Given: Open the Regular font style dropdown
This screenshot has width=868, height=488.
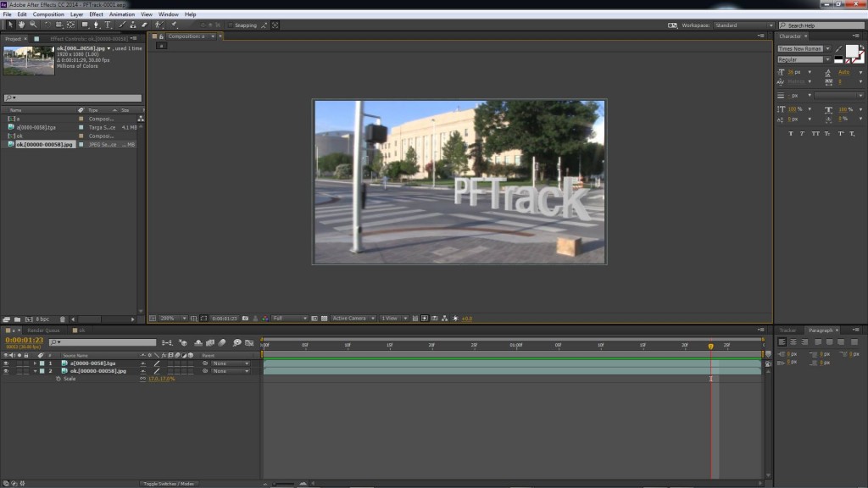Looking at the screenshot, I should 804,59.
